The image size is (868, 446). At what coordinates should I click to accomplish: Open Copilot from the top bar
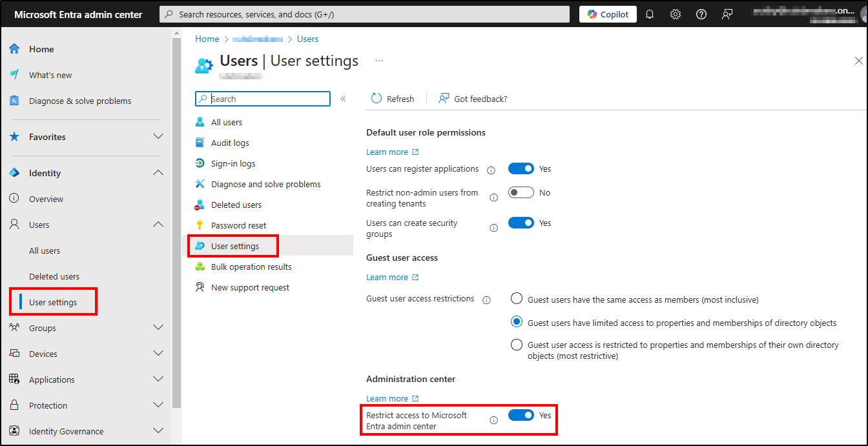[x=607, y=14]
